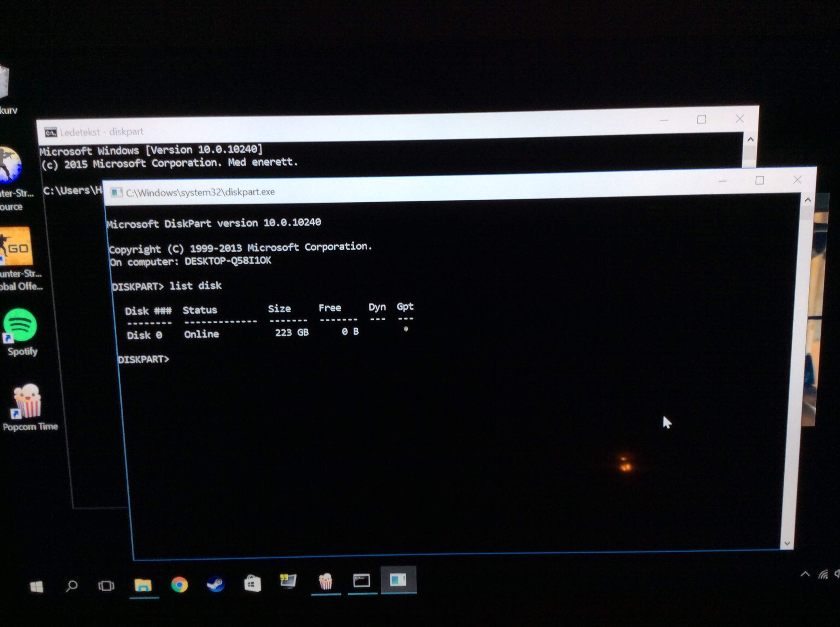Viewport: 840px width, 627px height.
Task: Click Ledetekst window scrollbar up arrow
Action: click(x=750, y=139)
